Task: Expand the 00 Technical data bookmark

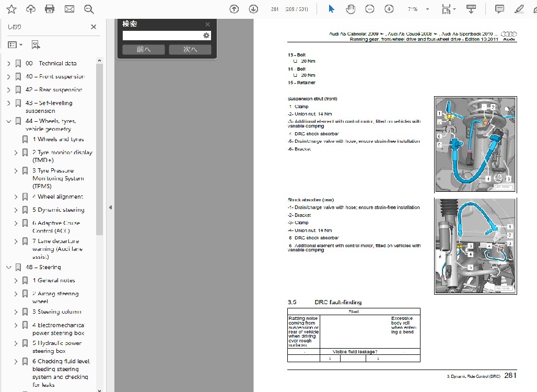Action: [9, 63]
